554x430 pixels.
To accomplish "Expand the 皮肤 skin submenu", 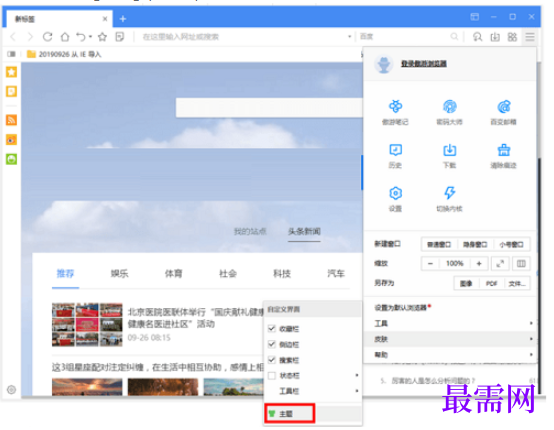I will [x=450, y=339].
